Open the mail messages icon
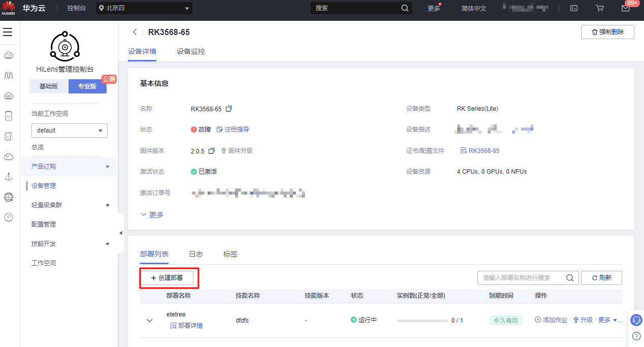Viewport: 644px width, 347px height. click(626, 8)
